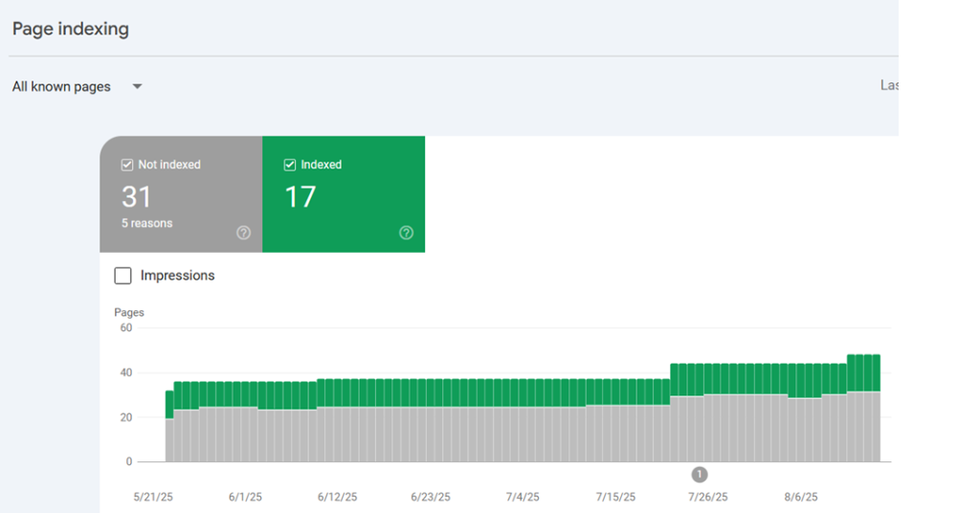The width and height of the screenshot is (980, 513).
Task: Click the 6/1/25 date axis label
Action: pyautogui.click(x=247, y=497)
